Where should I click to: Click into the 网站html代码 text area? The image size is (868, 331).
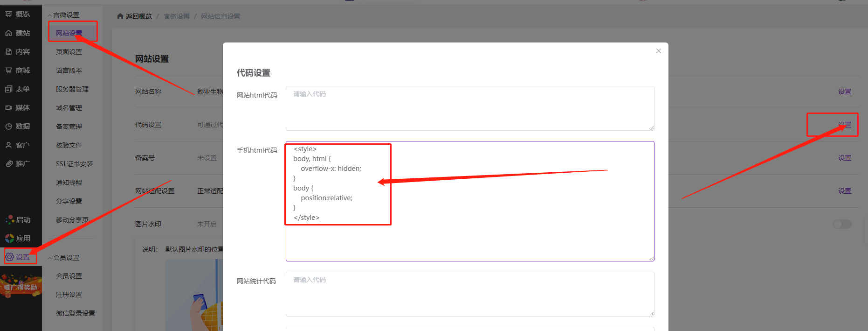(469, 108)
